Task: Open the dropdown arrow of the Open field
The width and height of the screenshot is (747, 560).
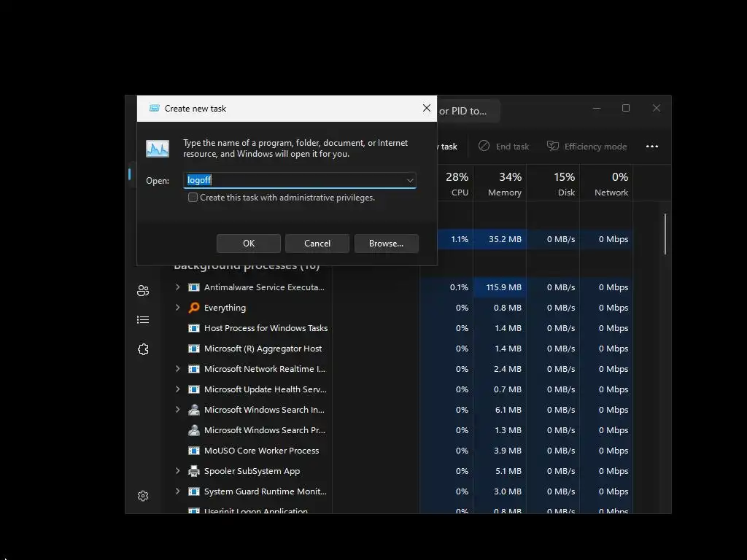Action: (x=410, y=181)
